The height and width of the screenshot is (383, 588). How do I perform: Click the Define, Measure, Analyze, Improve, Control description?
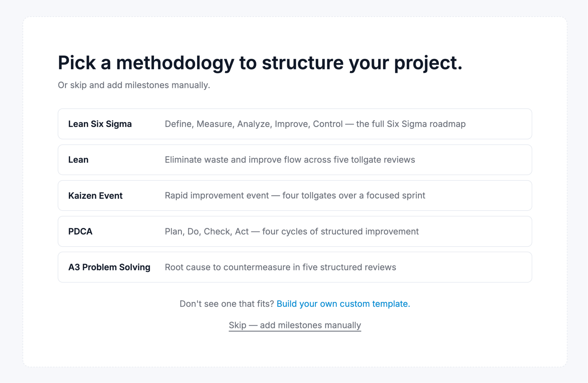pyautogui.click(x=315, y=124)
